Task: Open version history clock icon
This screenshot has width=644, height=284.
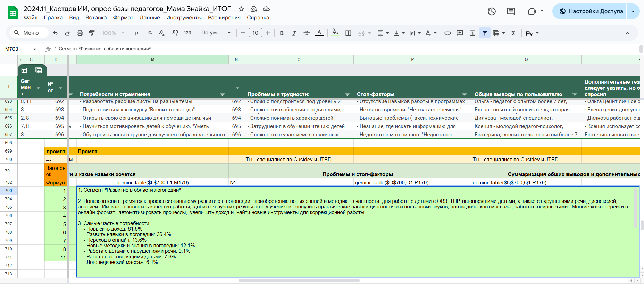Action: pos(491,11)
